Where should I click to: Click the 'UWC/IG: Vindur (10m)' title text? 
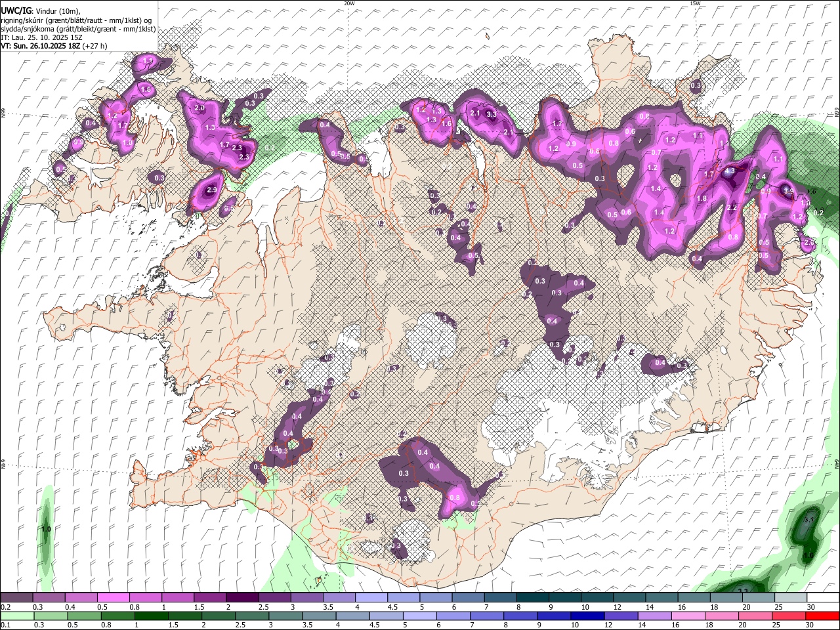click(x=40, y=11)
